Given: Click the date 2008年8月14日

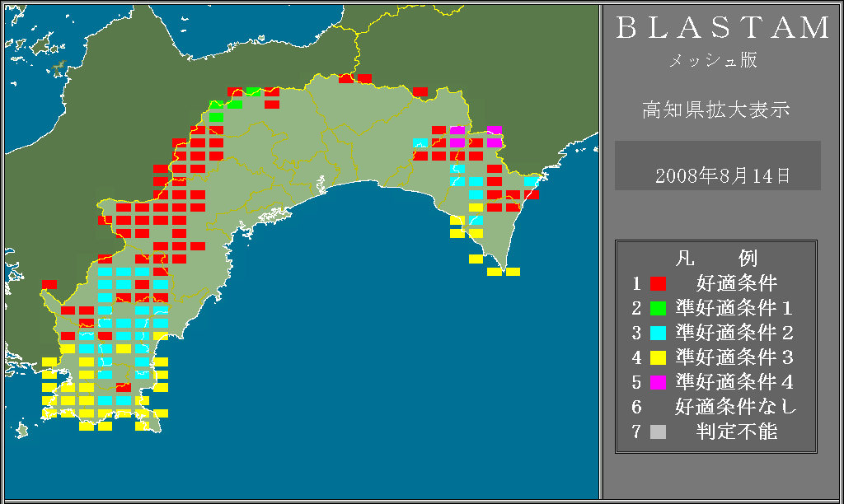Looking at the screenshot, I should coord(723,176).
